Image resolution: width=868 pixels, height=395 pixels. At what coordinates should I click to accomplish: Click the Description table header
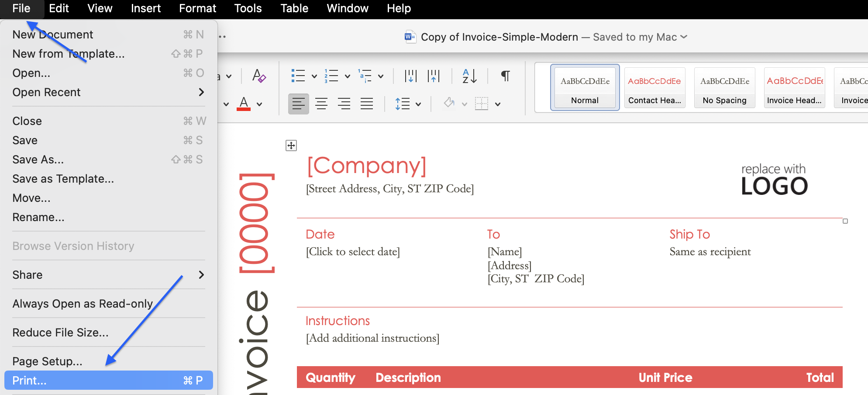click(408, 378)
